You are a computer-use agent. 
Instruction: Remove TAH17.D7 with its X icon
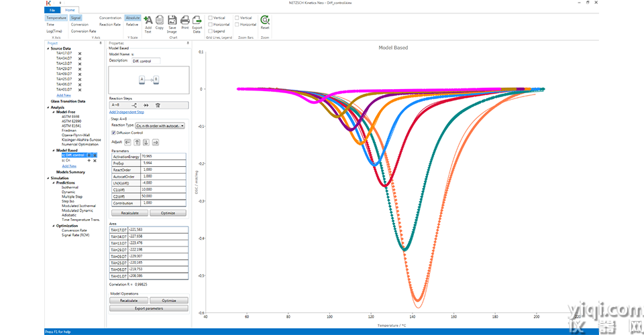coord(80,54)
